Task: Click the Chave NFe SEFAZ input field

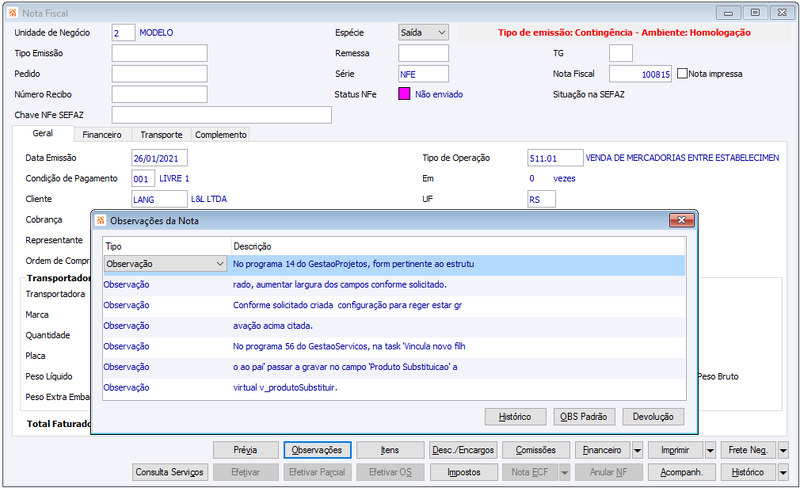Action: tap(221, 115)
